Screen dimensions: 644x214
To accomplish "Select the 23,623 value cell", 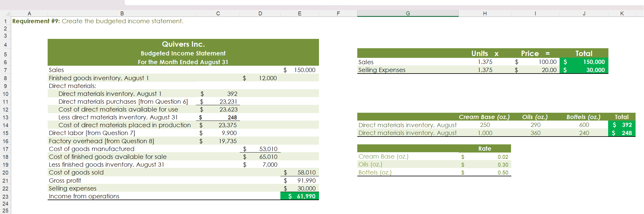I will tap(218, 109).
